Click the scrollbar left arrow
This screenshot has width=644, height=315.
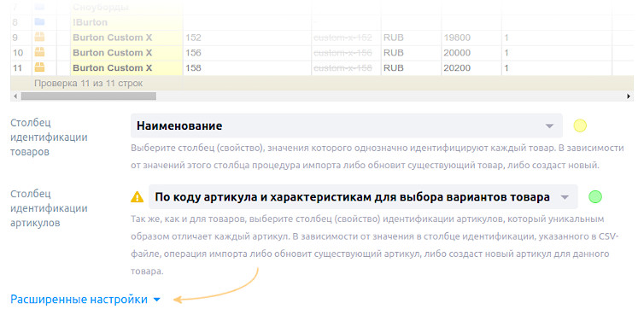tap(15, 96)
